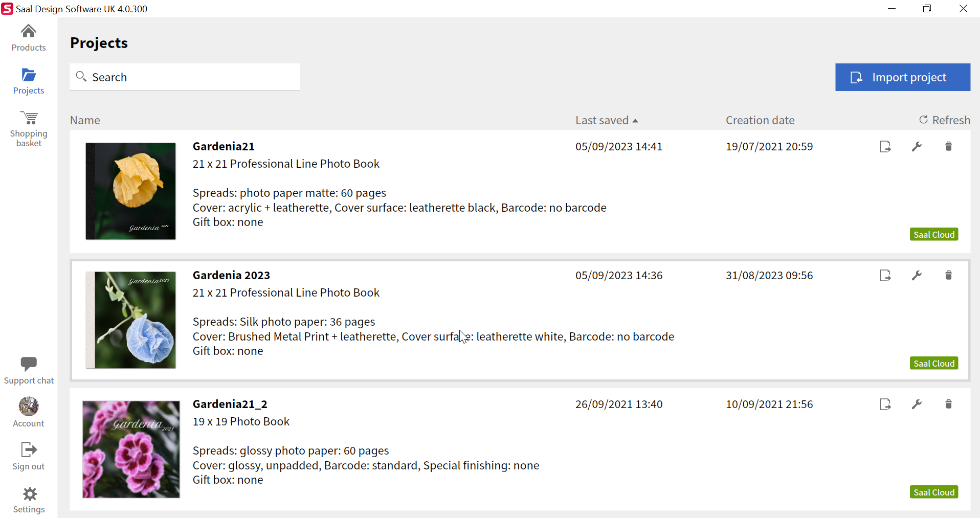This screenshot has height=518, width=980.
Task: Click the Import project button
Action: 902,77
